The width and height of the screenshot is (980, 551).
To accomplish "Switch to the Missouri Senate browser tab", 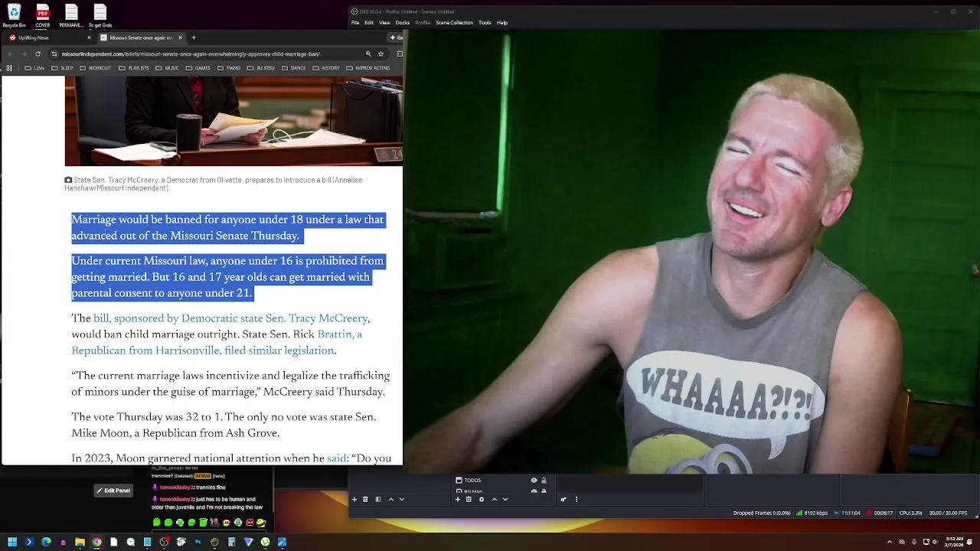I will tap(141, 37).
